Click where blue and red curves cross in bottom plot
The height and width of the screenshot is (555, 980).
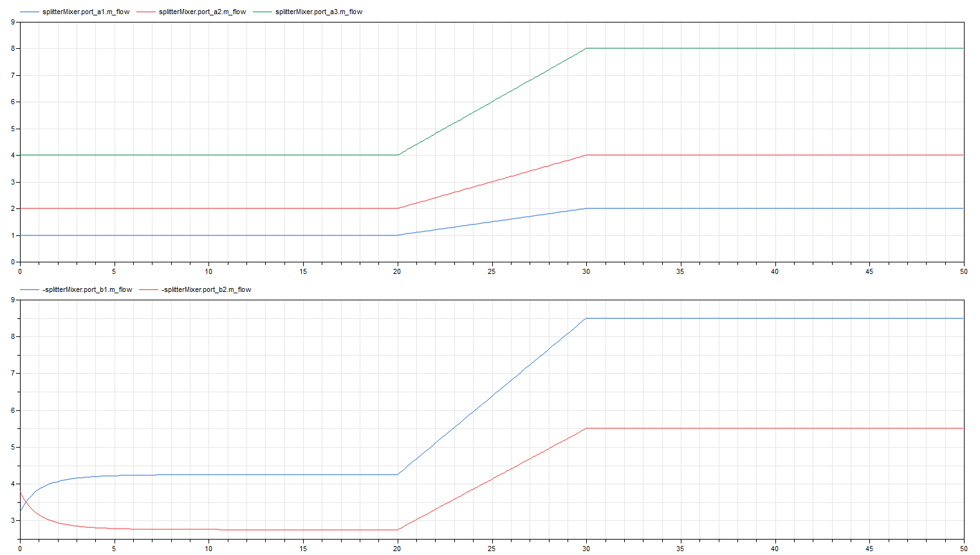coord(25,502)
